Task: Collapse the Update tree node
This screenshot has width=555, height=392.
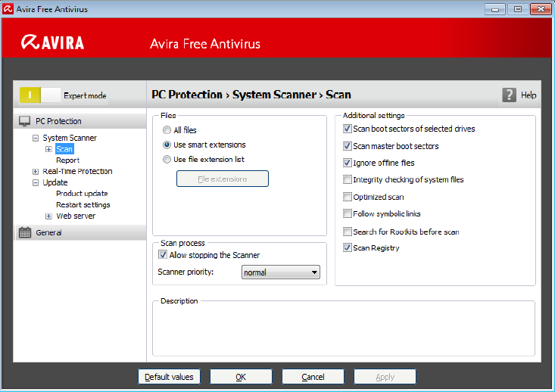Action: click(36, 183)
